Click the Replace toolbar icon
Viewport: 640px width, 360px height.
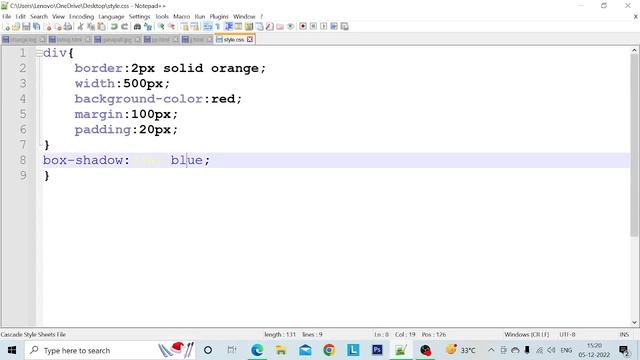coord(148,27)
